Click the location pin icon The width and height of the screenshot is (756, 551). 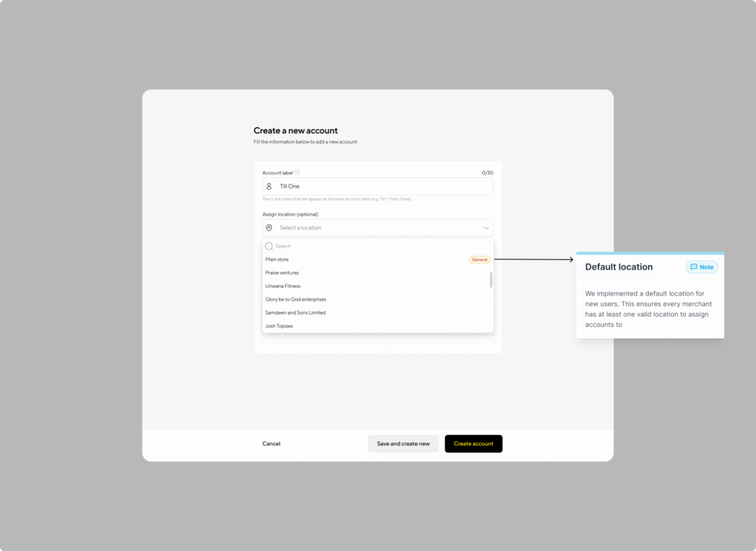[x=269, y=228]
